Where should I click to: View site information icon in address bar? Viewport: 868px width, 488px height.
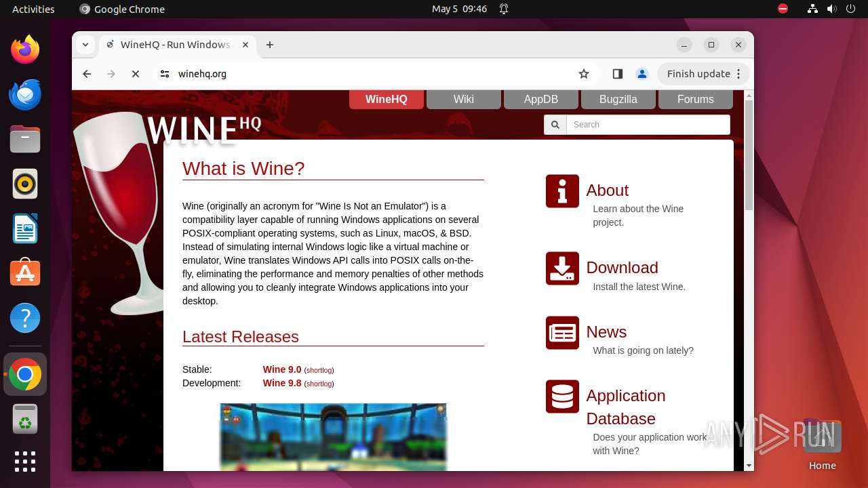point(165,74)
